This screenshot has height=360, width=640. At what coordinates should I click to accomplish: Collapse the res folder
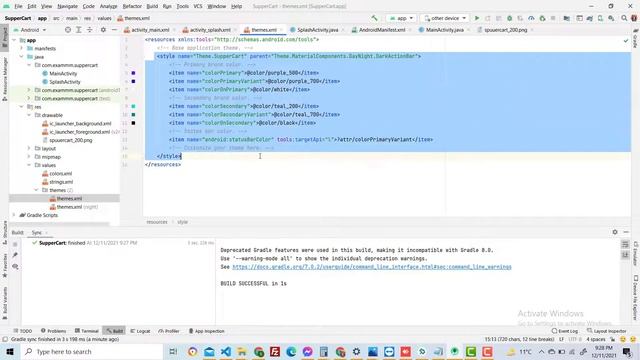22,107
